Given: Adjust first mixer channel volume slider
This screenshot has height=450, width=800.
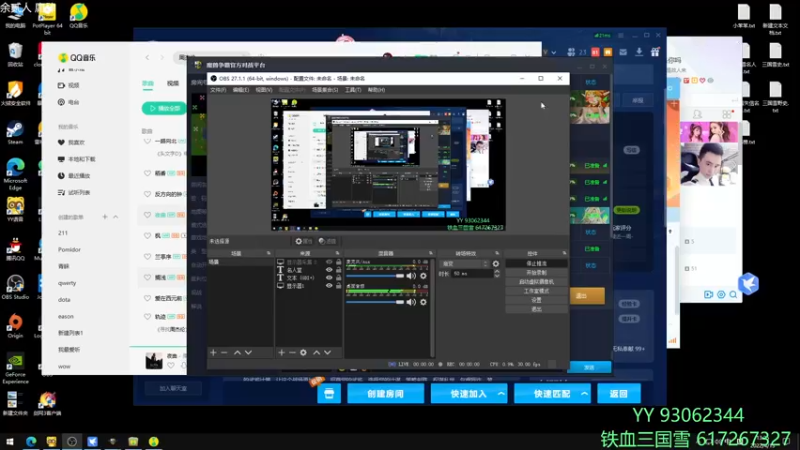Looking at the screenshot, I should point(375,276).
